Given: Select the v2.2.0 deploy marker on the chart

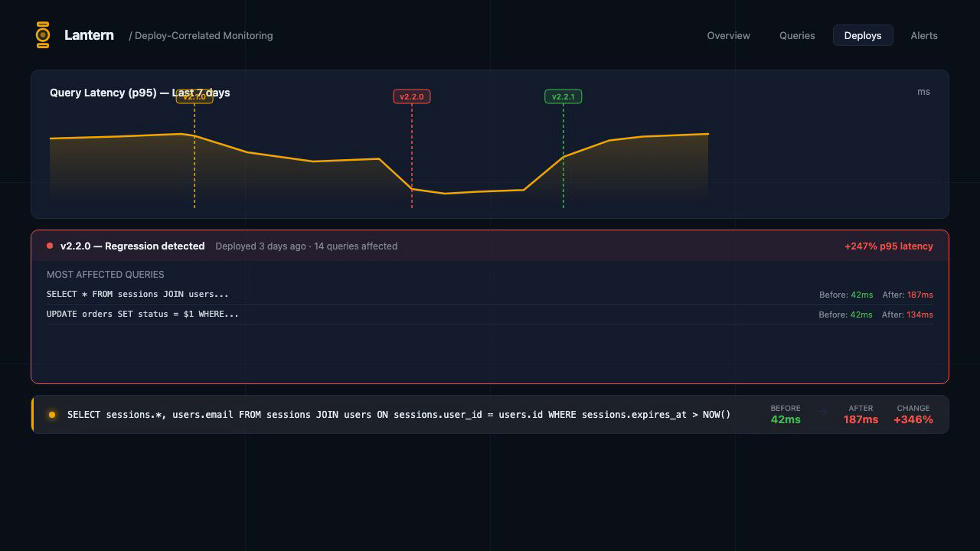Looking at the screenshot, I should point(411,96).
